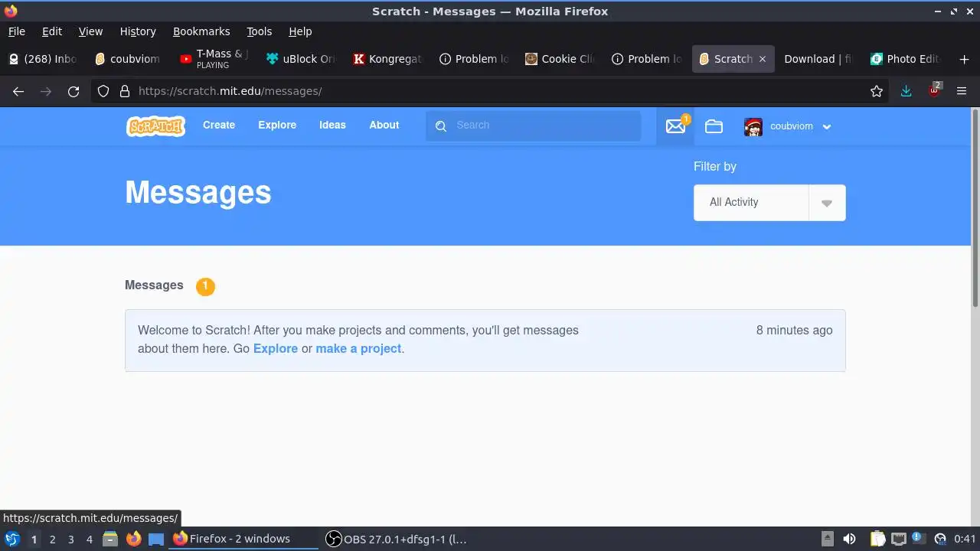Launch Firefox from taskbar launcher
This screenshot has width=980, height=551.
click(133, 539)
